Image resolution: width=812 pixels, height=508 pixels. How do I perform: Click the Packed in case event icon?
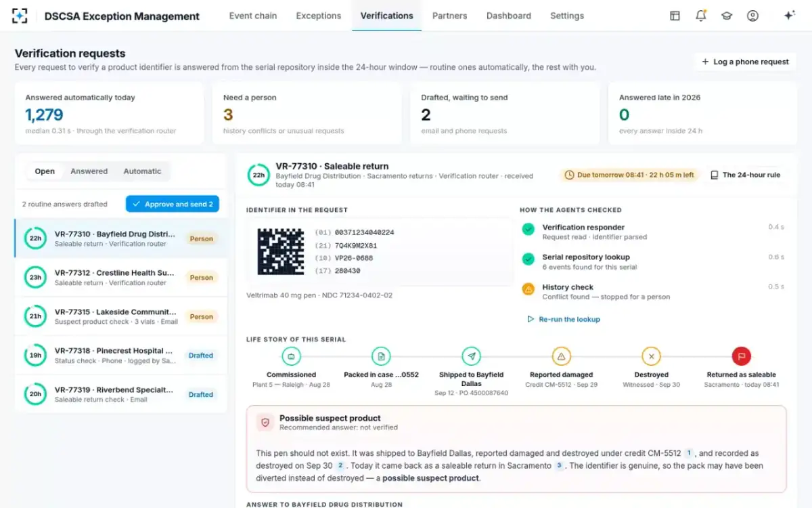click(x=381, y=356)
